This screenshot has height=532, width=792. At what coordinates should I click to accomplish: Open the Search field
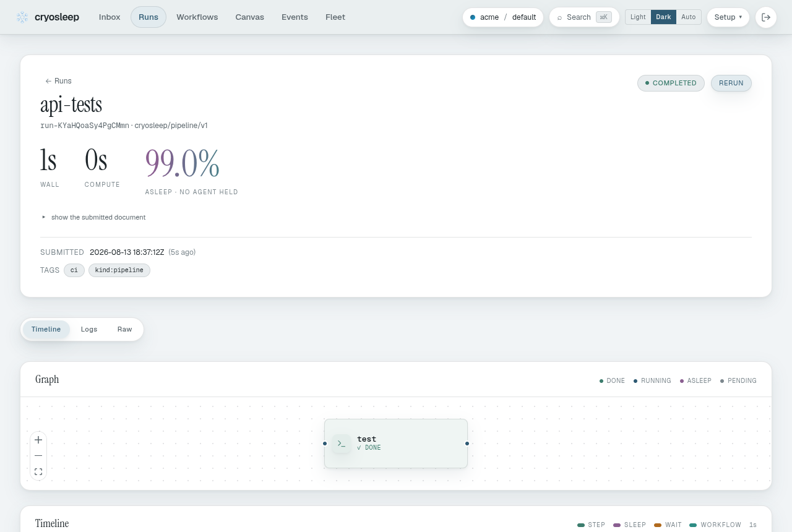(x=584, y=17)
